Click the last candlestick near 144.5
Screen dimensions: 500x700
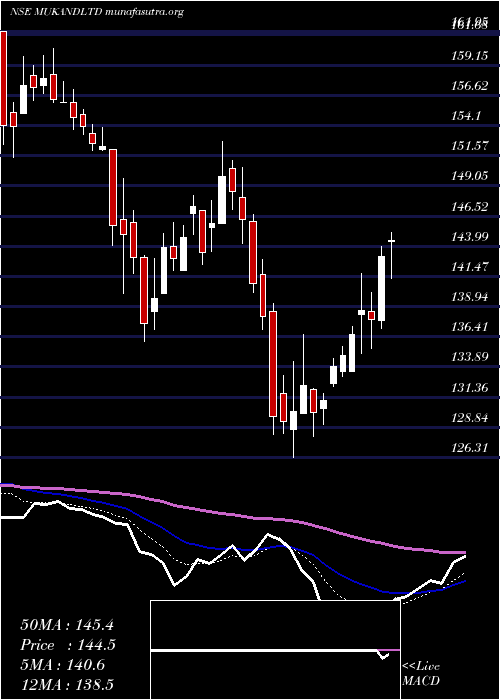click(392, 255)
